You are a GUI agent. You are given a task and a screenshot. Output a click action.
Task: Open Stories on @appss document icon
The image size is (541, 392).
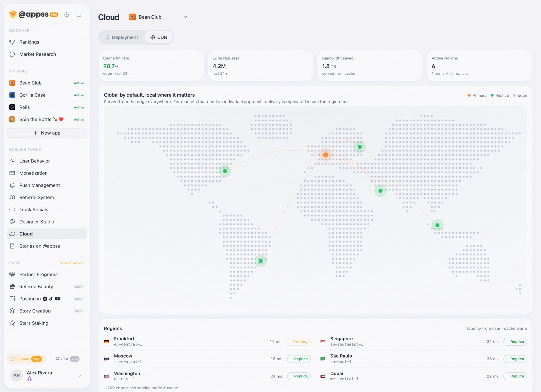pos(12,246)
